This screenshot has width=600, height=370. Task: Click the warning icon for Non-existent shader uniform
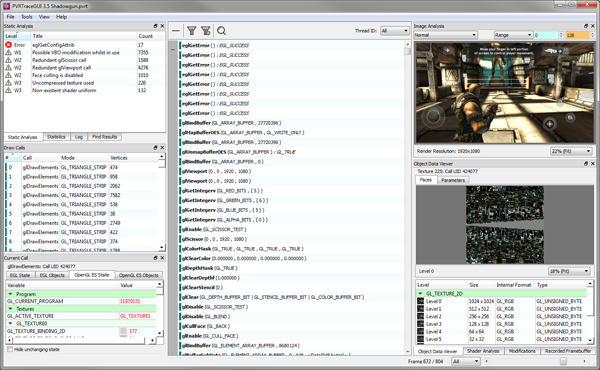click(x=8, y=90)
